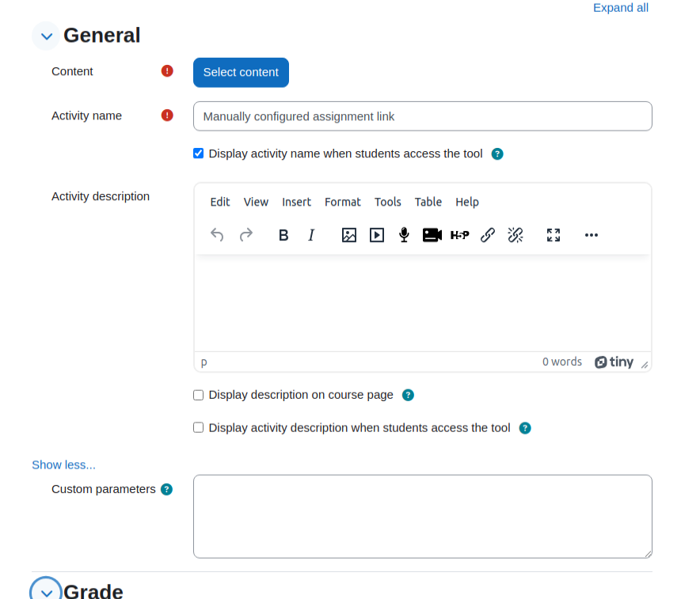Image resolution: width=700 pixels, height=599 pixels.
Task: Insert H5P content icon
Action: 460,235
